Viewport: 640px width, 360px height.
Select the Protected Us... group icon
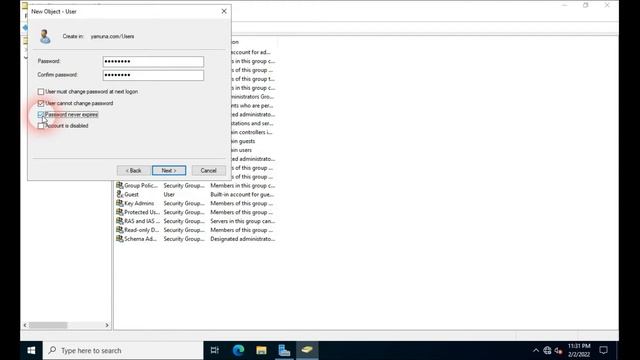(120, 212)
